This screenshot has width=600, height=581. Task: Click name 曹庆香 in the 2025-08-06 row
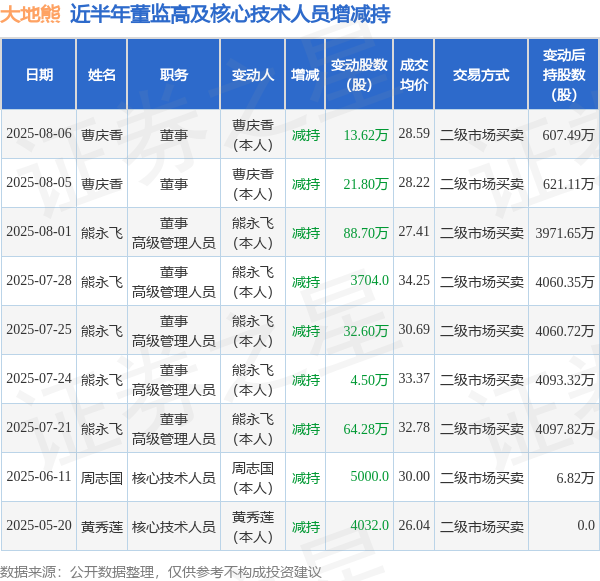coord(102,135)
